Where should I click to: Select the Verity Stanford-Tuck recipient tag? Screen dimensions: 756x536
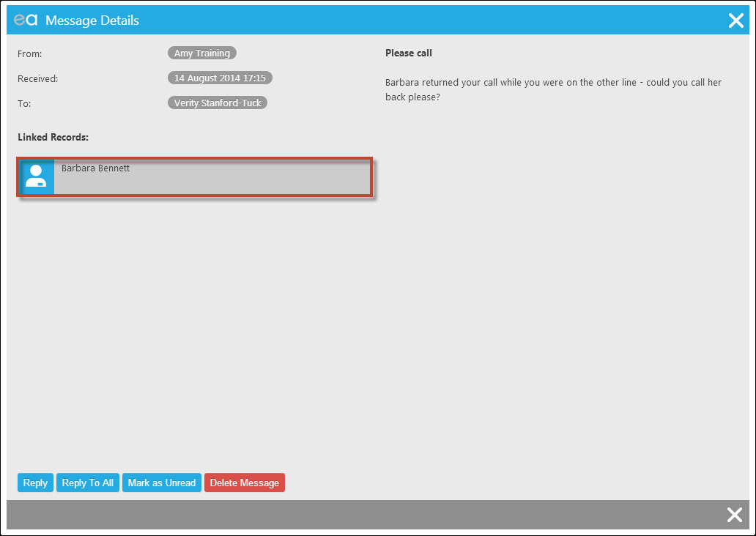tap(218, 103)
